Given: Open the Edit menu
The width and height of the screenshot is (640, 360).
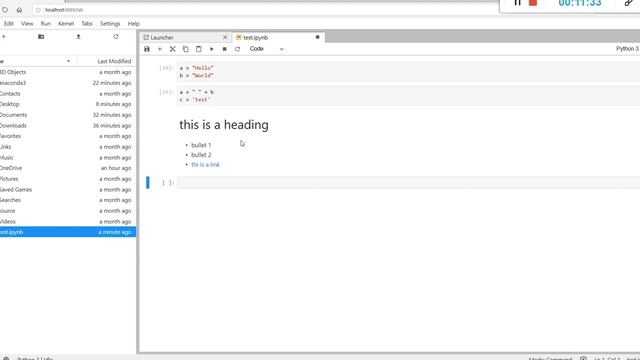Looking at the screenshot, I should (x=9, y=24).
